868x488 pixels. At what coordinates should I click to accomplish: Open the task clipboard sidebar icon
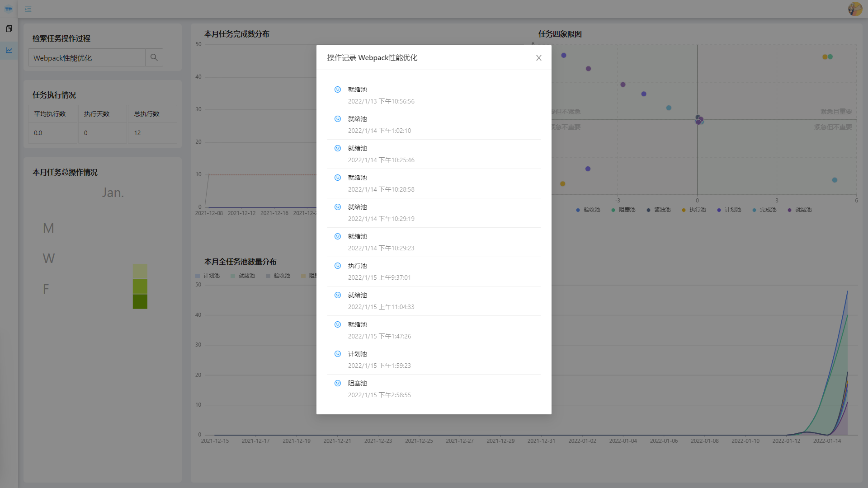point(9,28)
